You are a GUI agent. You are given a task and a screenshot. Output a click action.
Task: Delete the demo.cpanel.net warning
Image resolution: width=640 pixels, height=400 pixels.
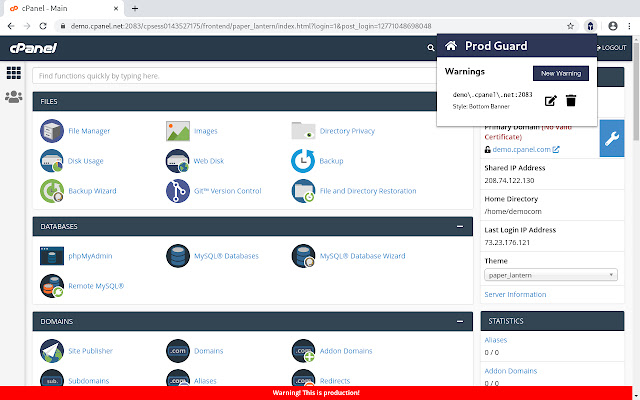571,100
